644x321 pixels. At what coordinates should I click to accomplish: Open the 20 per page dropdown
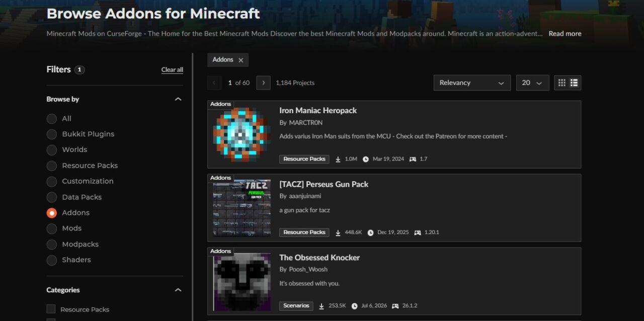pyautogui.click(x=532, y=83)
